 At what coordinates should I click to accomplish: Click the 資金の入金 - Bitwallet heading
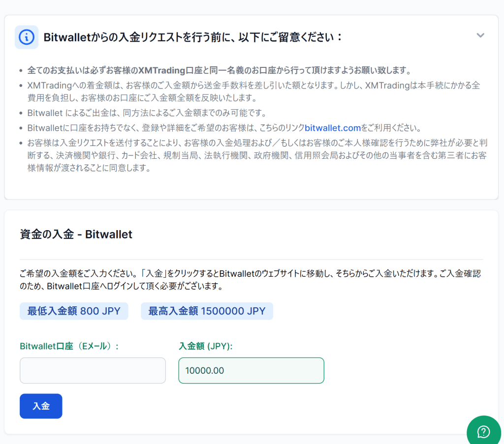(76, 235)
